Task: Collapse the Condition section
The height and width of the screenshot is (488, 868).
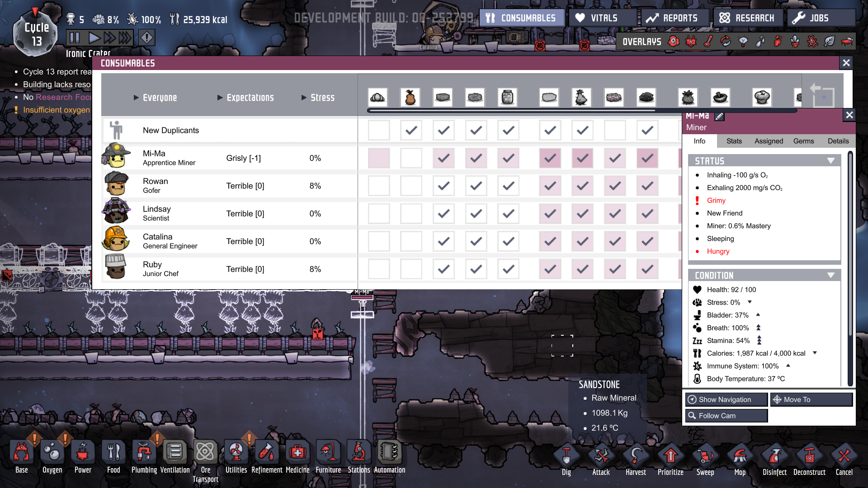Action: (830, 275)
